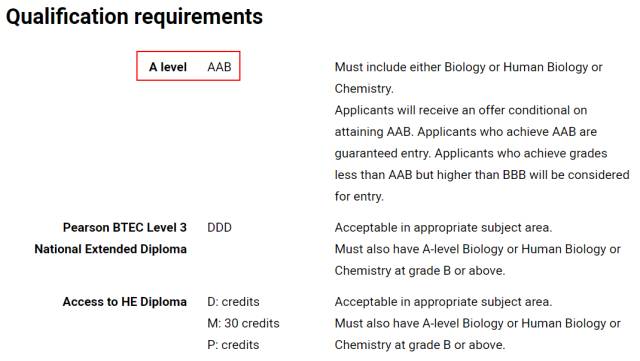Click 'Must include either Biology' text line
This screenshot has height=361, width=640.
point(469,67)
